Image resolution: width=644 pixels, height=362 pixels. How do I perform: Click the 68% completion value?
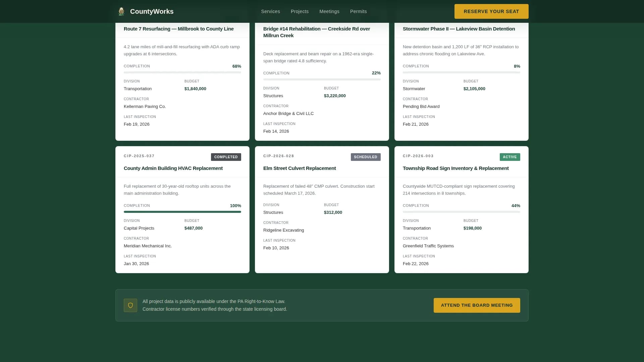click(237, 66)
